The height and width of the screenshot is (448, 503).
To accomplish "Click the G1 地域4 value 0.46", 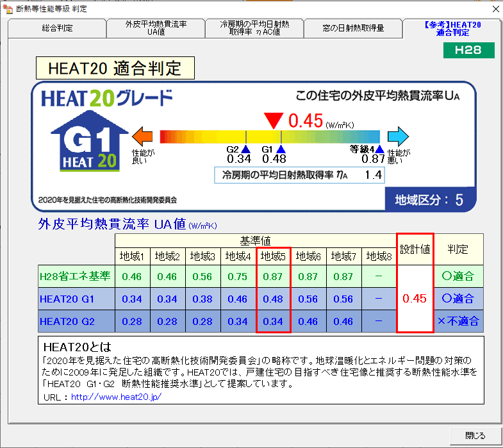I will point(238,299).
